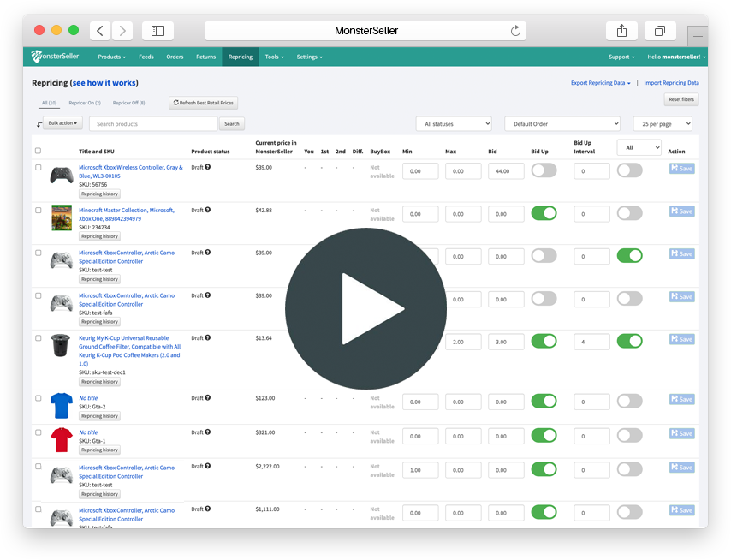Open the All statuses filter

[454, 124]
